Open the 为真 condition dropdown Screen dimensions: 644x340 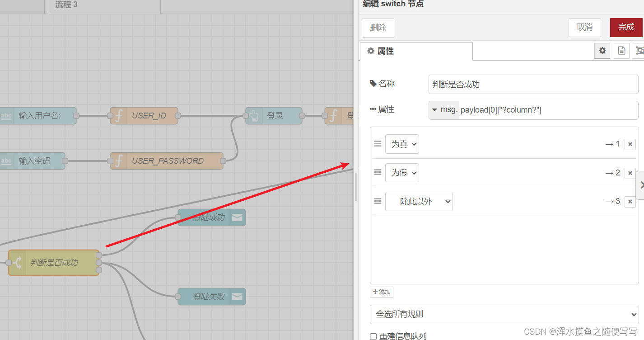402,143
